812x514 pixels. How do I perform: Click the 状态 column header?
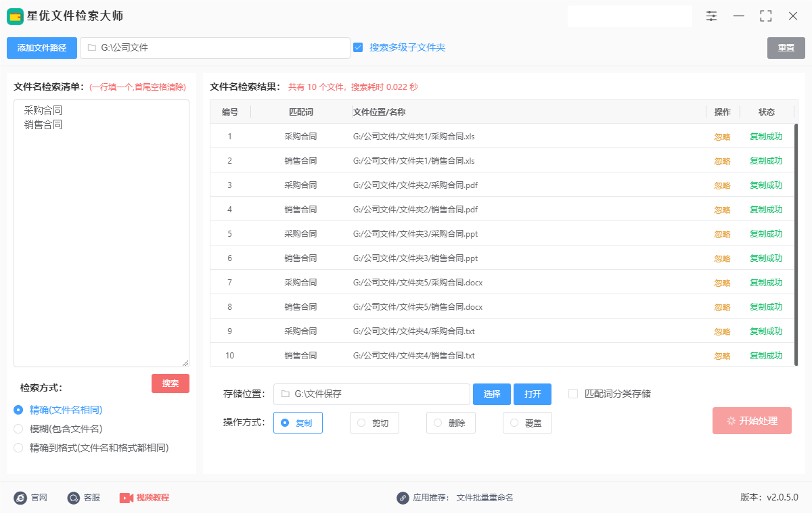[x=767, y=112]
